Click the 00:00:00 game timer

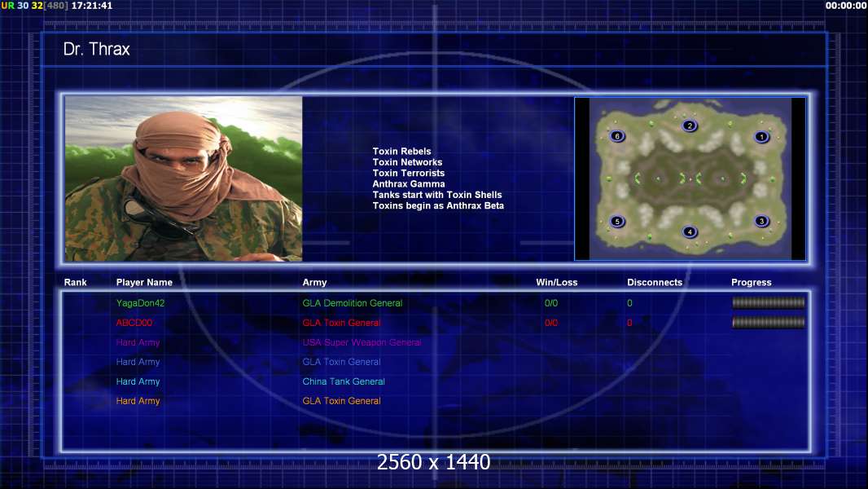pos(845,6)
